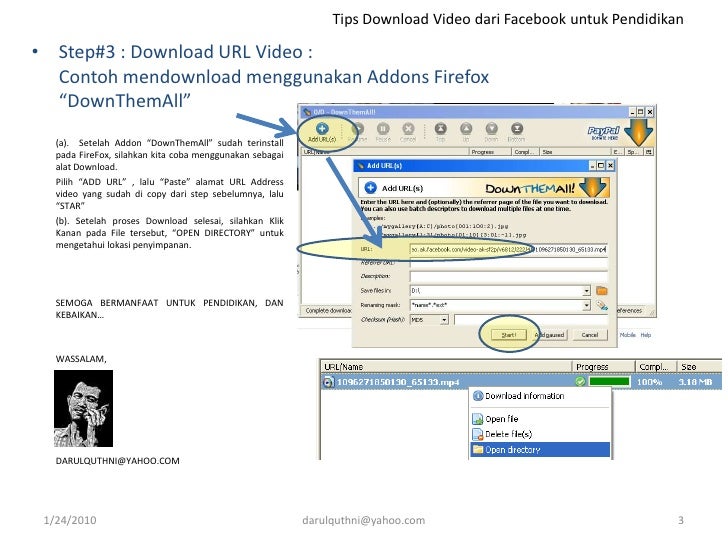Choose Open file from context menu
Image resolution: width=728 pixels, height=546 pixels.
pos(540,419)
